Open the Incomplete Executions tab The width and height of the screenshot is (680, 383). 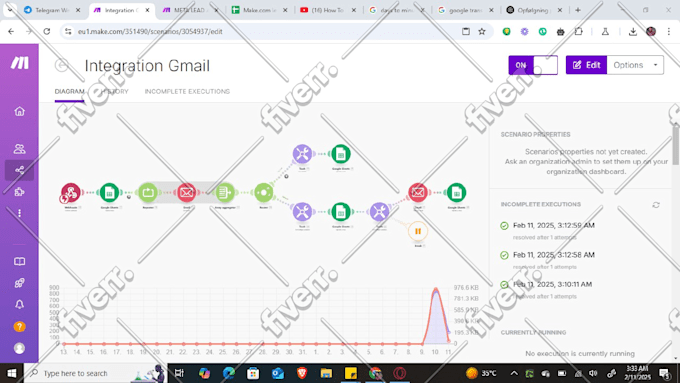pos(187,92)
